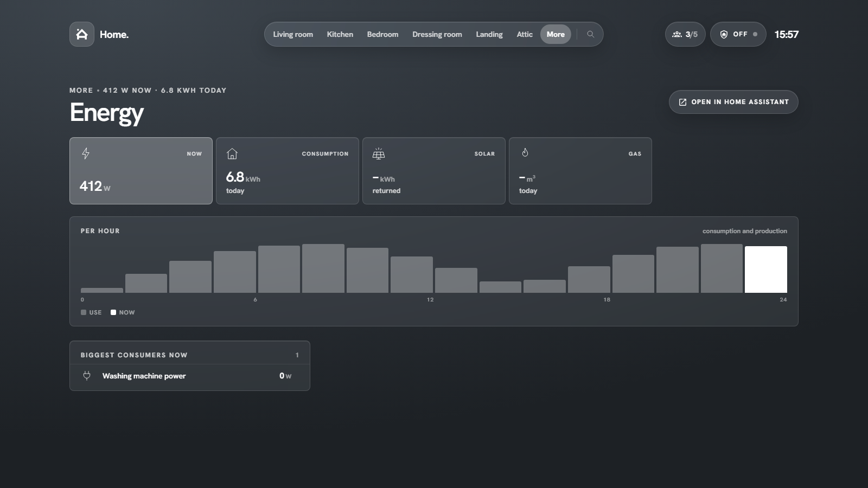
Task: Toggle the USE legend item
Action: click(x=91, y=312)
